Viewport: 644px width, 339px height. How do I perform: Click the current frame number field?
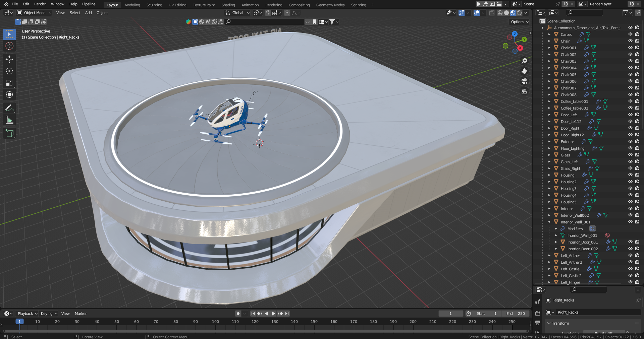(450, 314)
